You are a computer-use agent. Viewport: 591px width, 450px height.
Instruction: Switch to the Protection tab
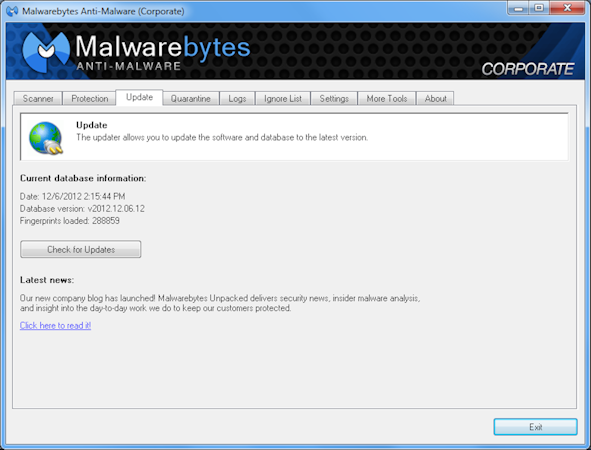pos(90,98)
